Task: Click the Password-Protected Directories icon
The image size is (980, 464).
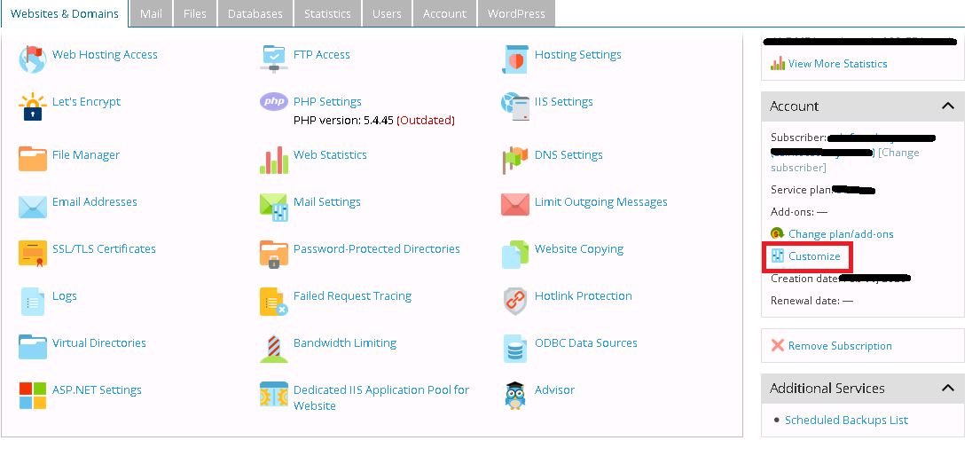Action: (274, 254)
